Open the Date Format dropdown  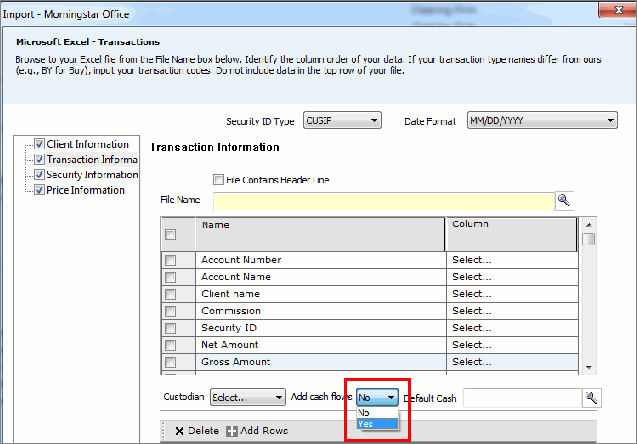[541, 121]
